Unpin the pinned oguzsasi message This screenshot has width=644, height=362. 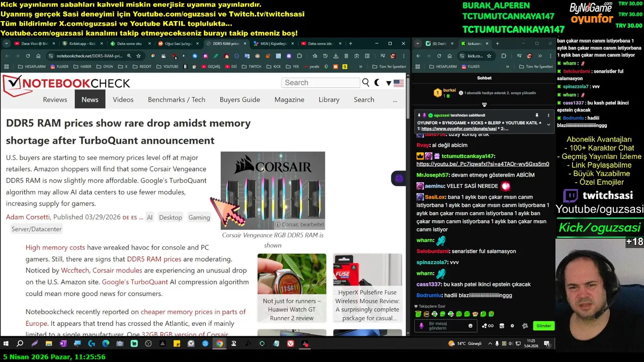click(537, 116)
